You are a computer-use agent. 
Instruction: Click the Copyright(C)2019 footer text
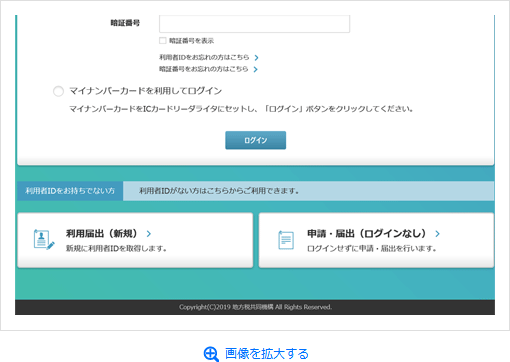coord(255,307)
